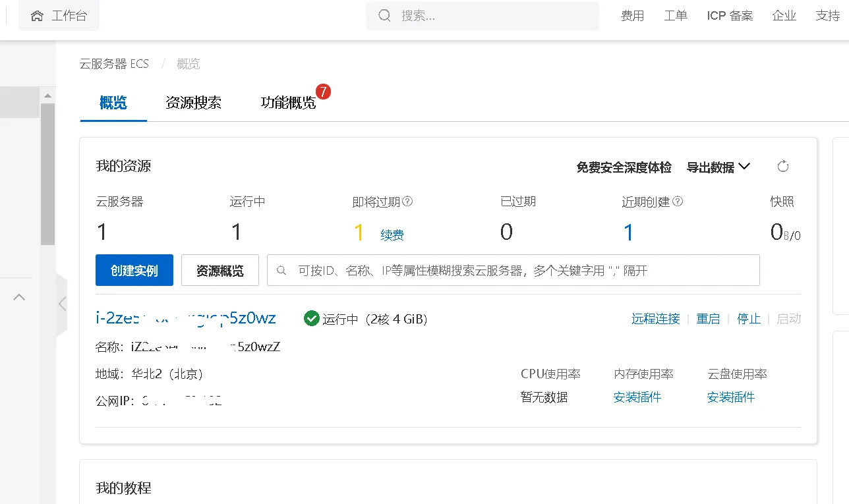Screen dimensions: 849x504
Task: Click the green running status check icon
Action: pos(311,319)
